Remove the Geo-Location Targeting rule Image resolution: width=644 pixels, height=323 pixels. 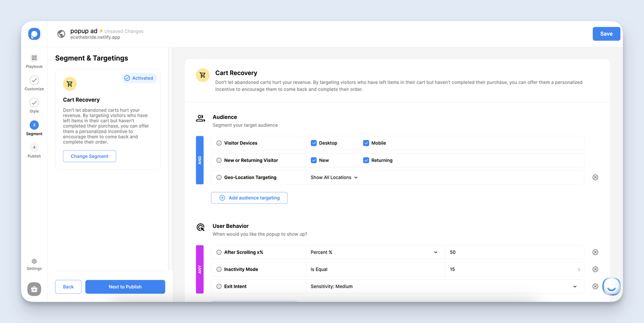tap(595, 178)
